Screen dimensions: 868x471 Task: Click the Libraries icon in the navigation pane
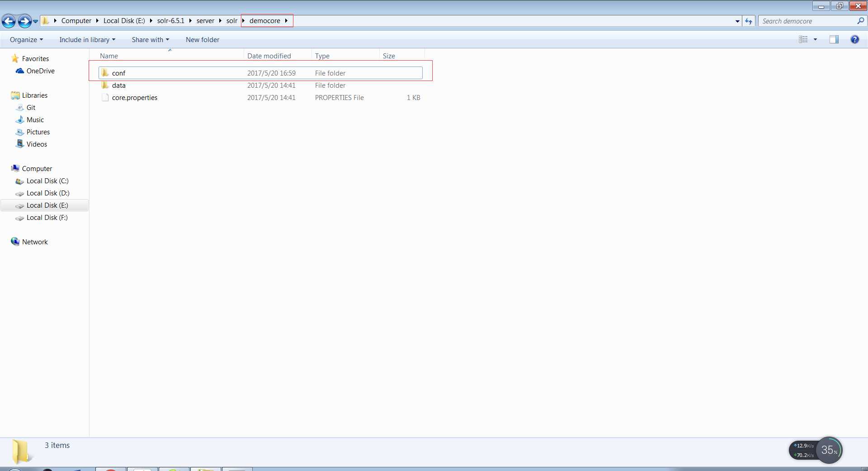[15, 95]
